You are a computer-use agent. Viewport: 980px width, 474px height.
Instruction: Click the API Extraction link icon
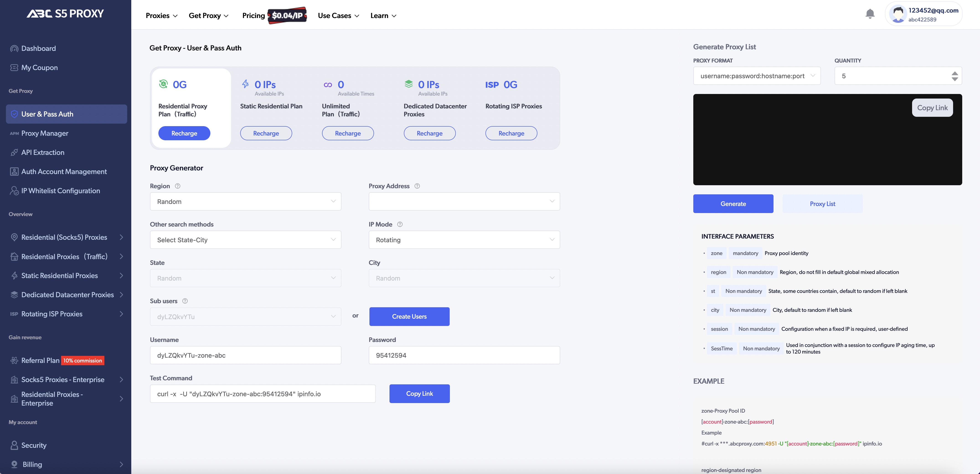pyautogui.click(x=14, y=152)
